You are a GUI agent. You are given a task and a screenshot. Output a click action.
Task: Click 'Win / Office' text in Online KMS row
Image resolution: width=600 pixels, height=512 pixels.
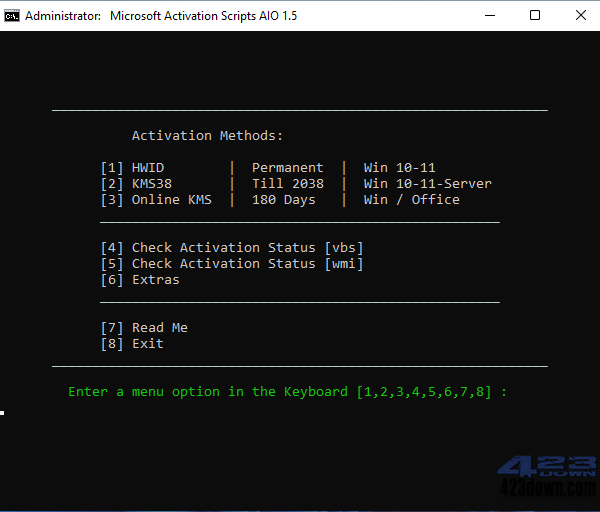411,200
